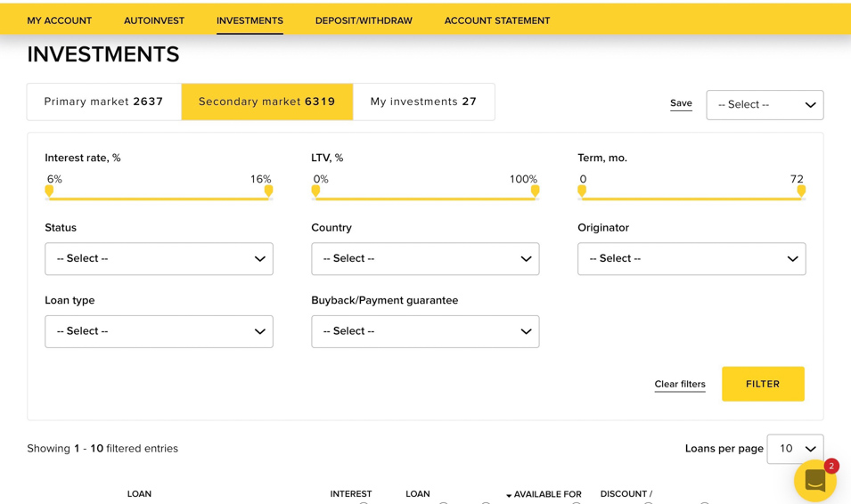The image size is (851, 504).
Task: Switch to the Primary market tab
Action: pos(104,102)
